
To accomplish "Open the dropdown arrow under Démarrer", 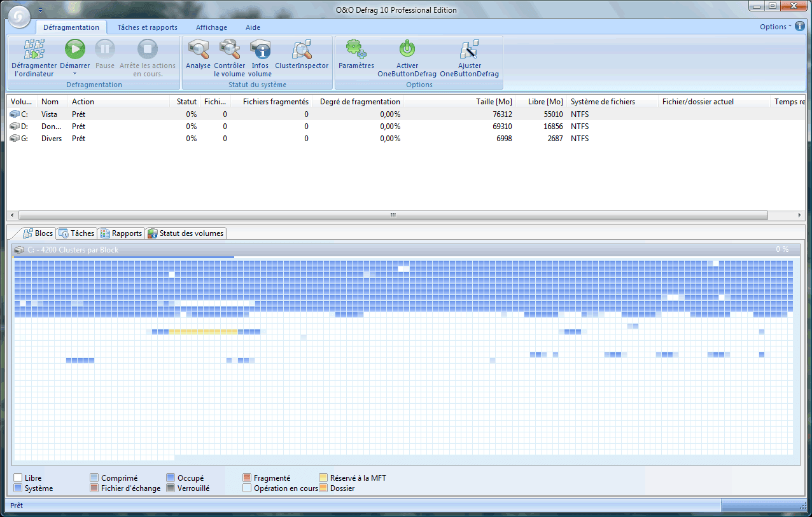I will point(75,73).
